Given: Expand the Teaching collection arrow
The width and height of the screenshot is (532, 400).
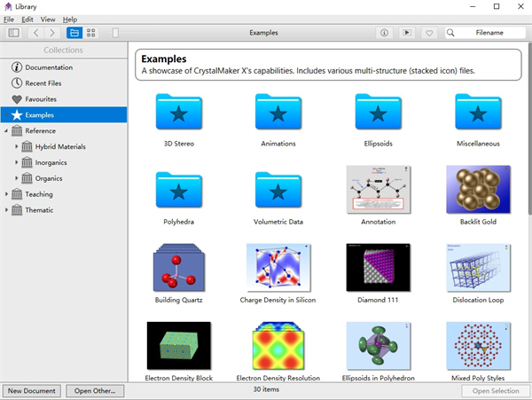Looking at the screenshot, I should [7, 194].
